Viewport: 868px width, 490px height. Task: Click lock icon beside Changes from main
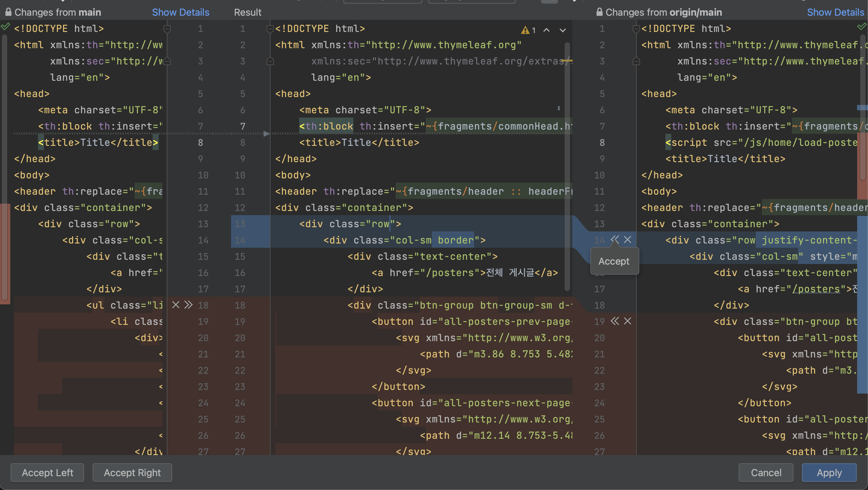point(8,12)
